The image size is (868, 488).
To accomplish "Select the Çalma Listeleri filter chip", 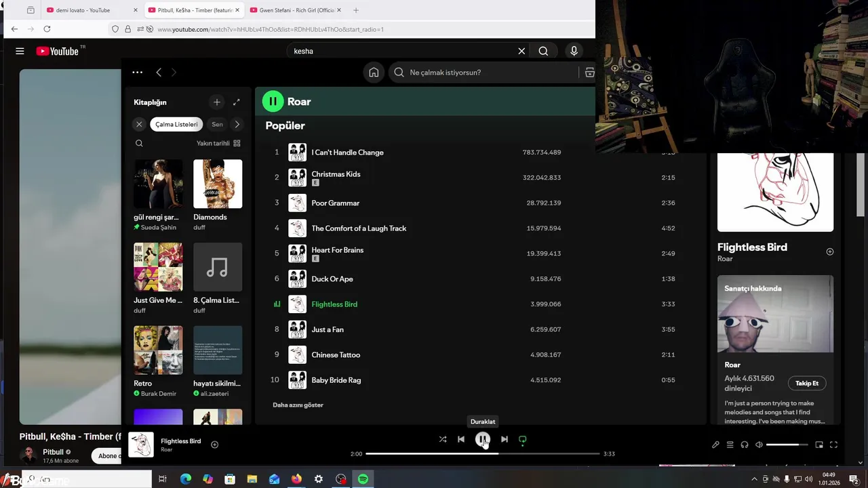I will click(176, 124).
